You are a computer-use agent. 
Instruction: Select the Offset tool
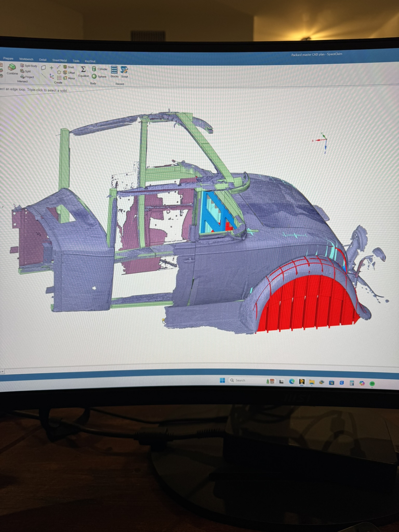pos(69,73)
